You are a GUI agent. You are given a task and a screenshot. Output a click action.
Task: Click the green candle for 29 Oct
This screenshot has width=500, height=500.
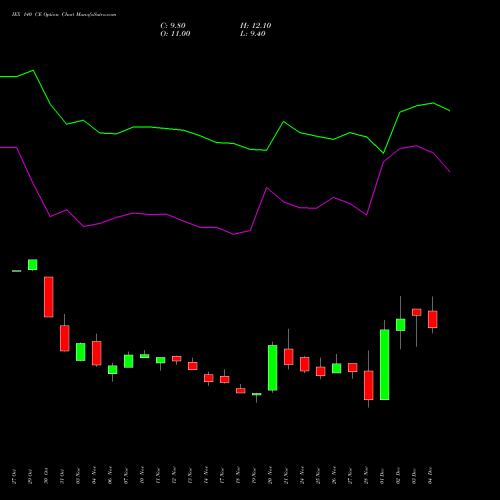(x=33, y=265)
